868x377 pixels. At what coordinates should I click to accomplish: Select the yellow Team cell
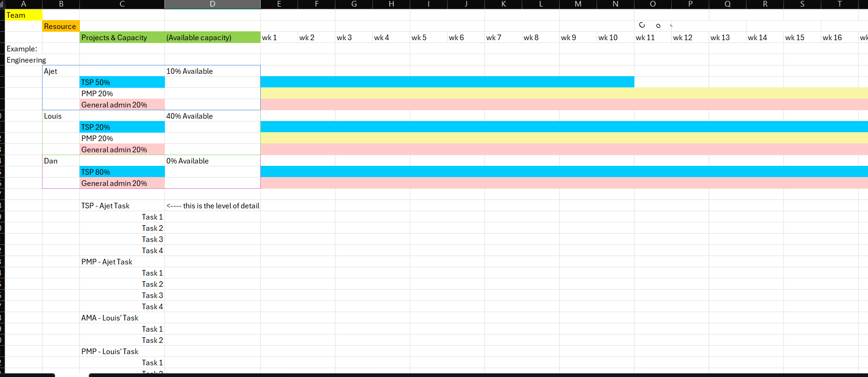[x=23, y=15]
